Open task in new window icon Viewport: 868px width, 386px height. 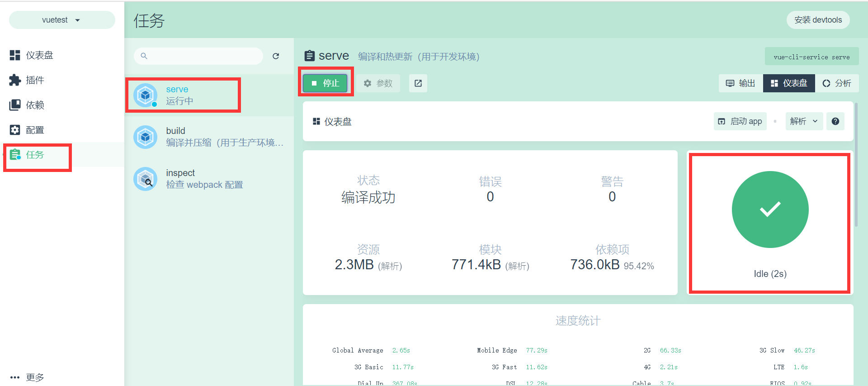[418, 83]
